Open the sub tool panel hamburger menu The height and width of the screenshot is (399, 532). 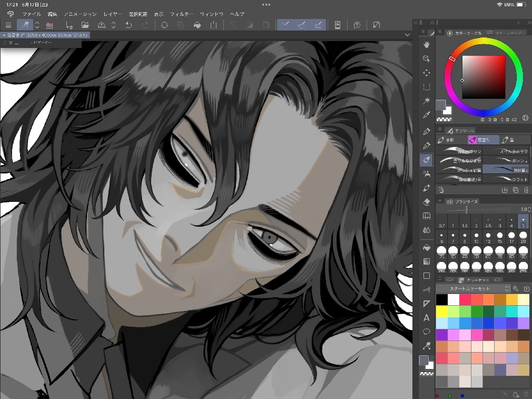[440, 130]
